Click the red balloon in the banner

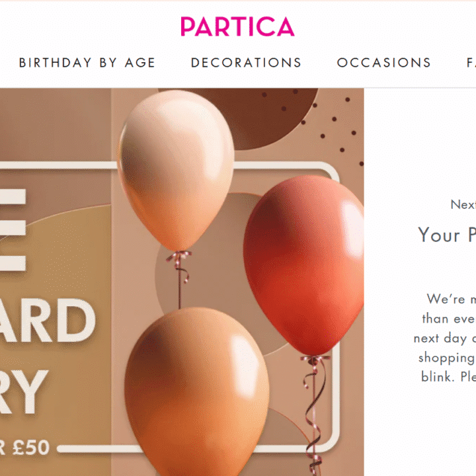pos(303,261)
